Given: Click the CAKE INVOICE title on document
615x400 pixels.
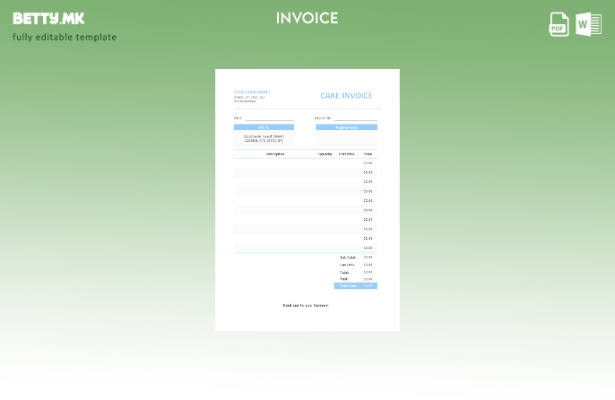Looking at the screenshot, I should 346,96.
